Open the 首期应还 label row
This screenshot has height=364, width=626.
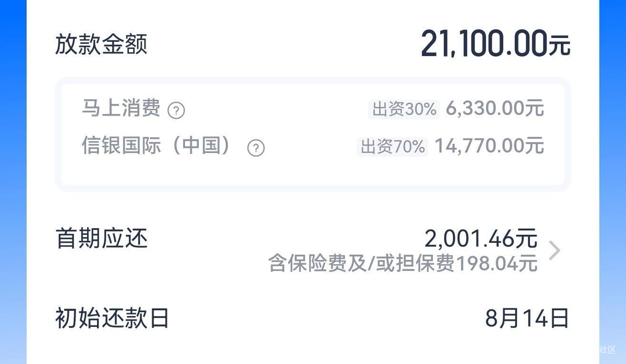point(313,250)
